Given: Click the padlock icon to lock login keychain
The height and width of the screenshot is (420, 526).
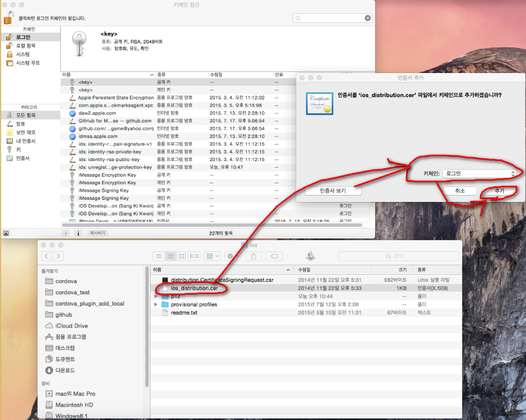Looking at the screenshot, I should 9,18.
